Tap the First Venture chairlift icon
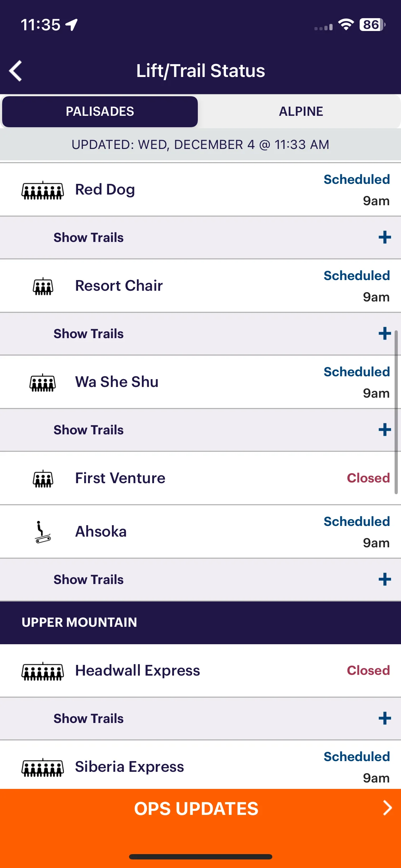 [43, 479]
